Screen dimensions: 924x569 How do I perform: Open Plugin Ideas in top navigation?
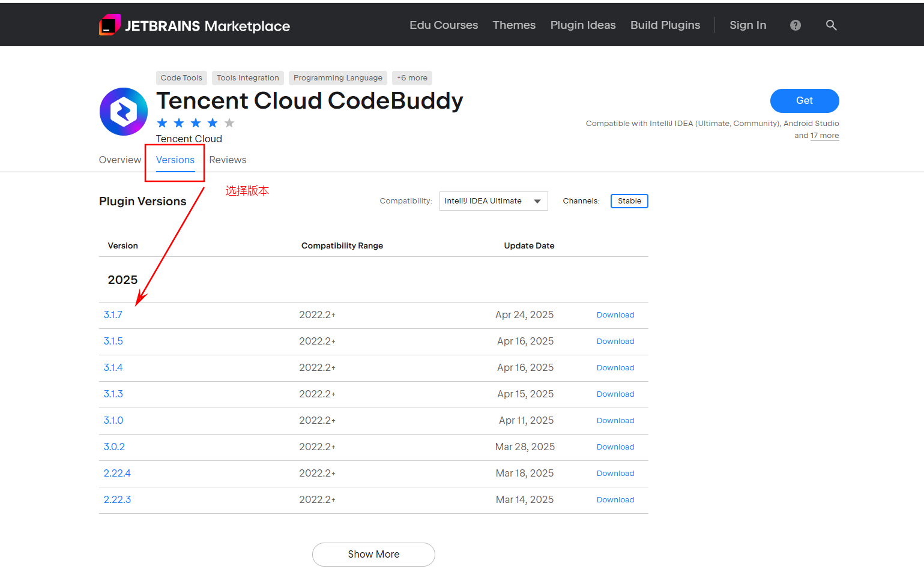(x=583, y=25)
